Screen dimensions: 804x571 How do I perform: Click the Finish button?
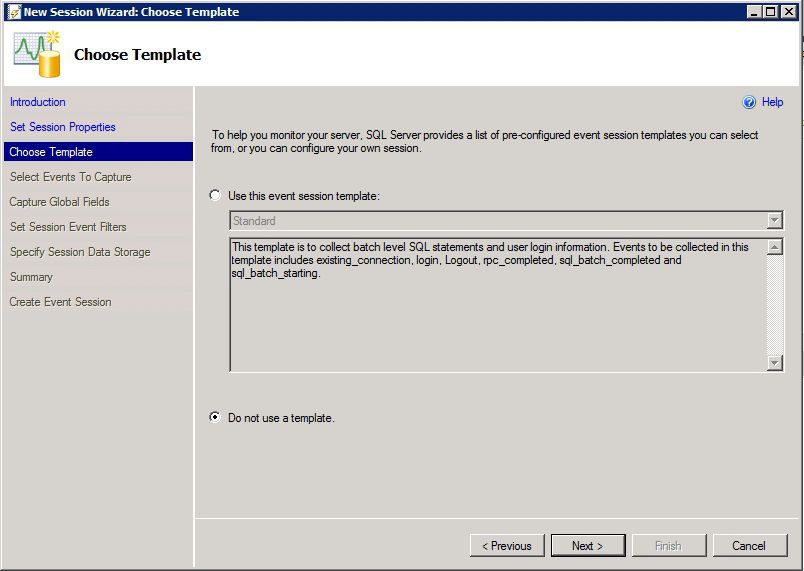pos(669,546)
